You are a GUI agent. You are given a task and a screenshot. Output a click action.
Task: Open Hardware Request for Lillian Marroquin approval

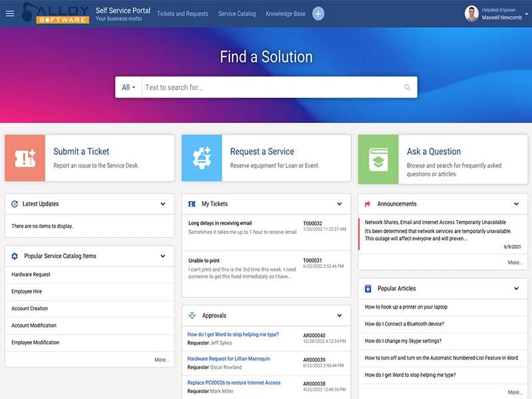pos(229,358)
